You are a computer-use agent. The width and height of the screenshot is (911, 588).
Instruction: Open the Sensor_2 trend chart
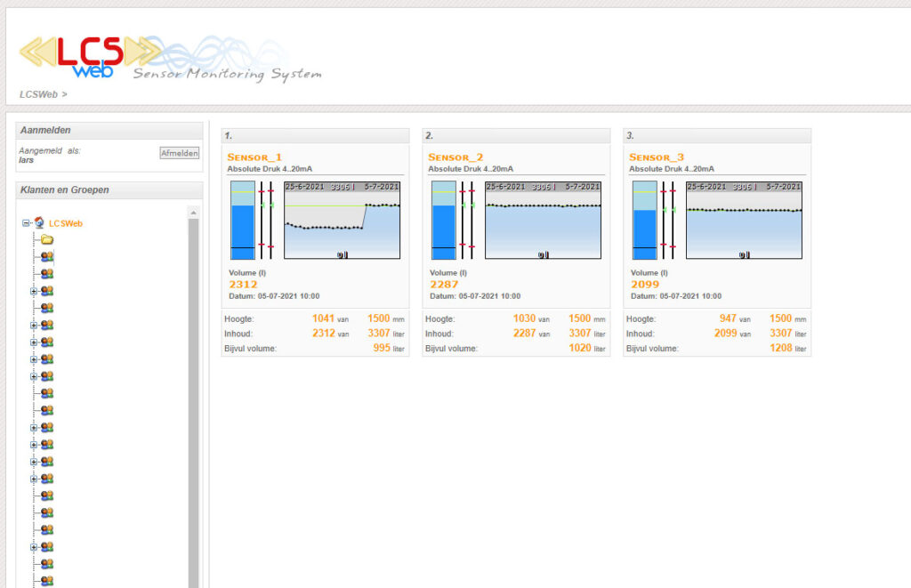click(x=544, y=221)
